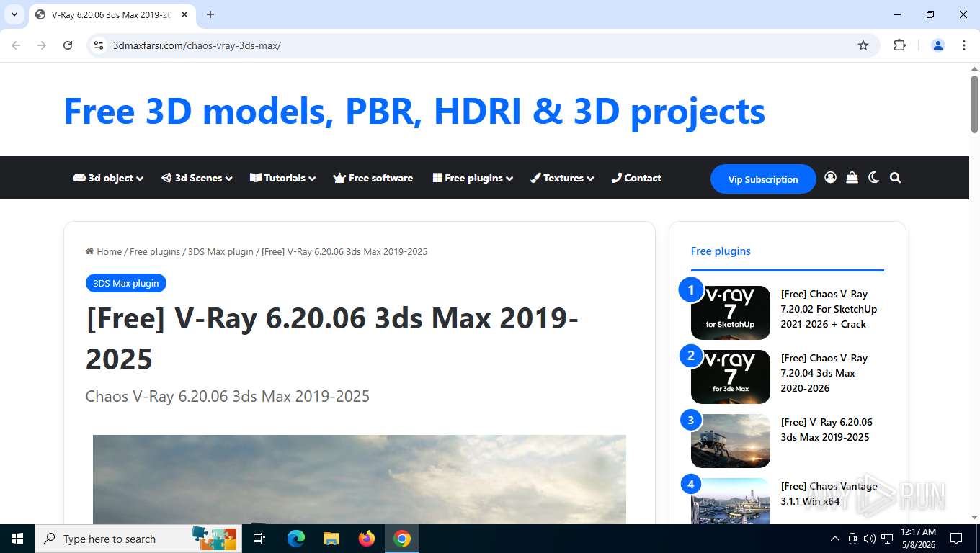Open the shopping bag cart icon
This screenshot has height=553, width=980.
[852, 178]
